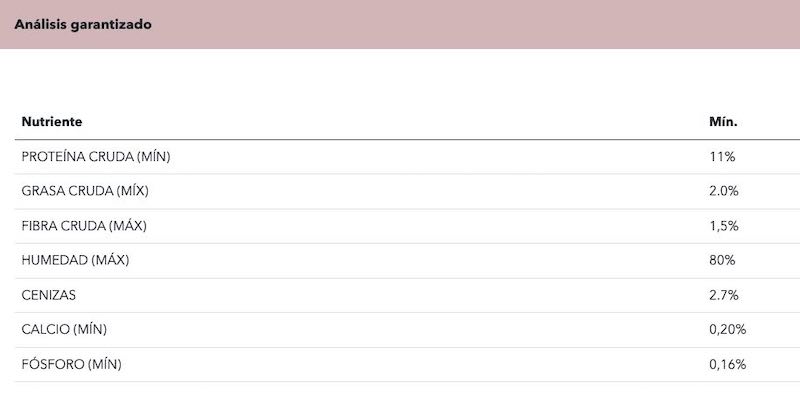The height and width of the screenshot is (404, 800).
Task: Click the 0,16% phosphorus value
Action: point(728,364)
